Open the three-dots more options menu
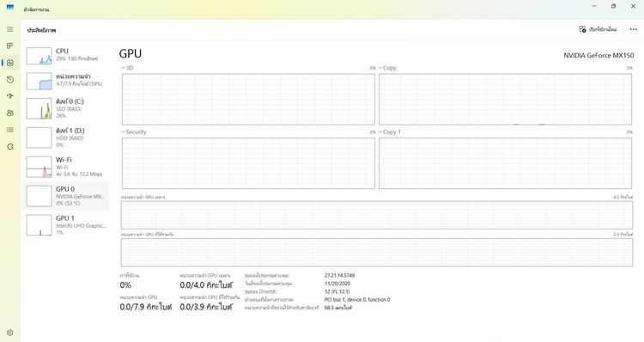The width and height of the screenshot is (644, 342). (634, 29)
